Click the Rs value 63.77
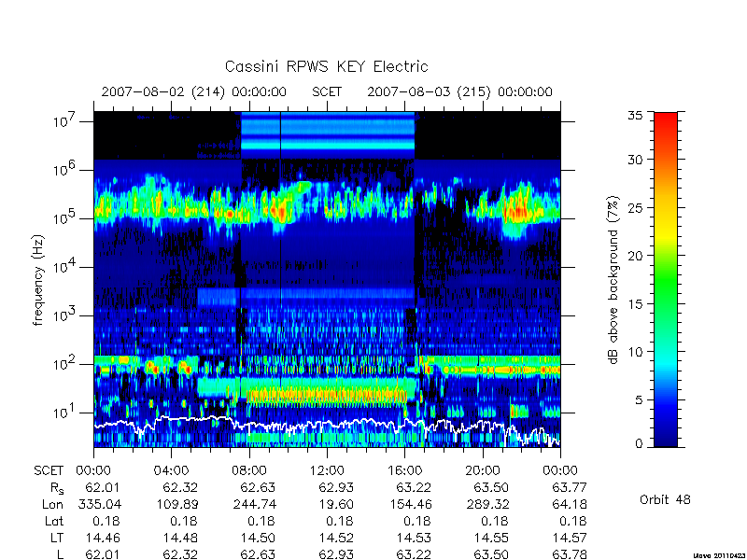Image resolution: width=747 pixels, height=560 pixels. pos(570,487)
